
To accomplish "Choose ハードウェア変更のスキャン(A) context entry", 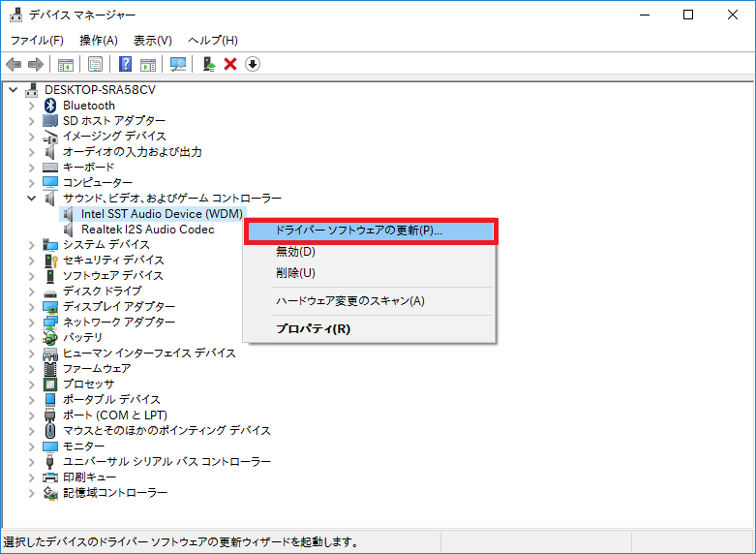I will (370, 301).
